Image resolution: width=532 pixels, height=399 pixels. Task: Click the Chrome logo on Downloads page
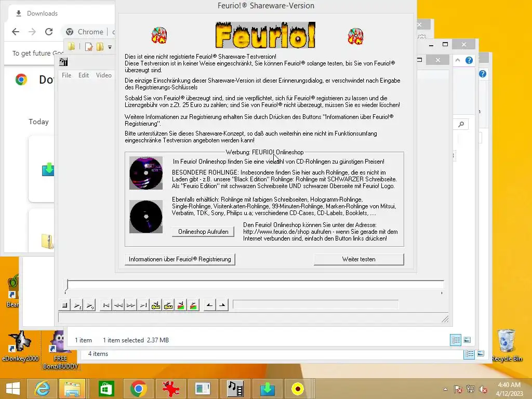pos(21,79)
